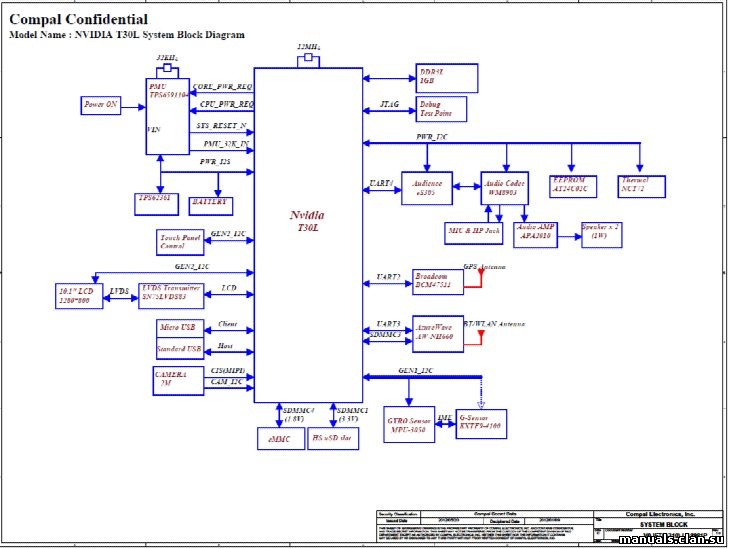
Task: Select the Standard USB block
Action: click(x=180, y=349)
